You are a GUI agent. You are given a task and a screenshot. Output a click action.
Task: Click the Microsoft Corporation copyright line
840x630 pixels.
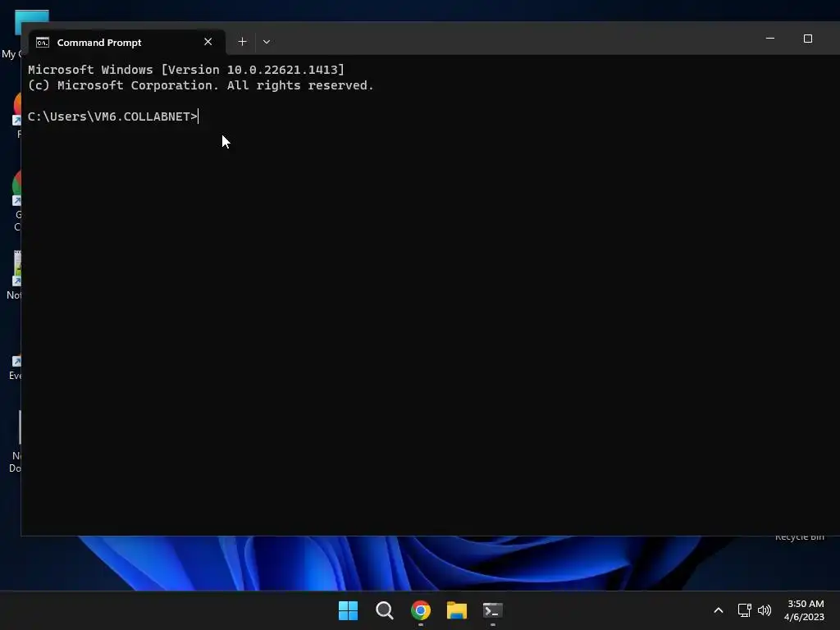(x=200, y=85)
